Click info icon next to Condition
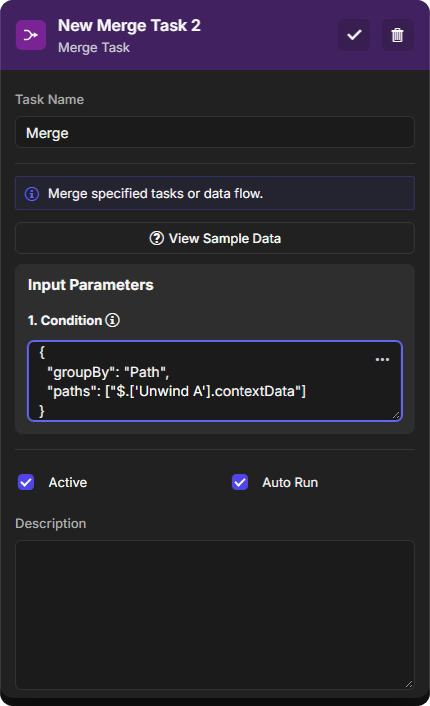The width and height of the screenshot is (430, 706). (113, 320)
